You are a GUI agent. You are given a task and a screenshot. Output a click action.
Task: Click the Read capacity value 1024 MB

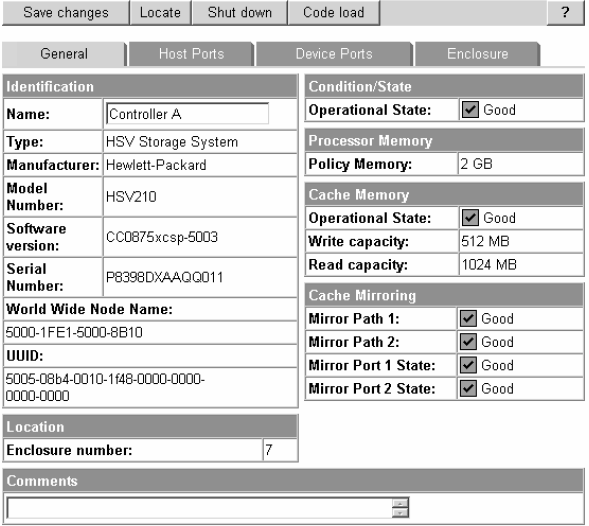tap(489, 265)
